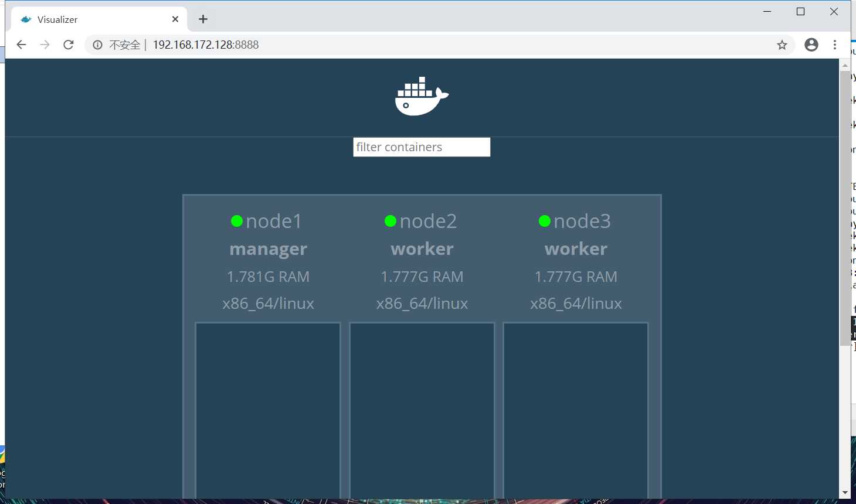The image size is (856, 504).
Task: Click node3's 1.777G RAM value
Action: click(x=576, y=277)
